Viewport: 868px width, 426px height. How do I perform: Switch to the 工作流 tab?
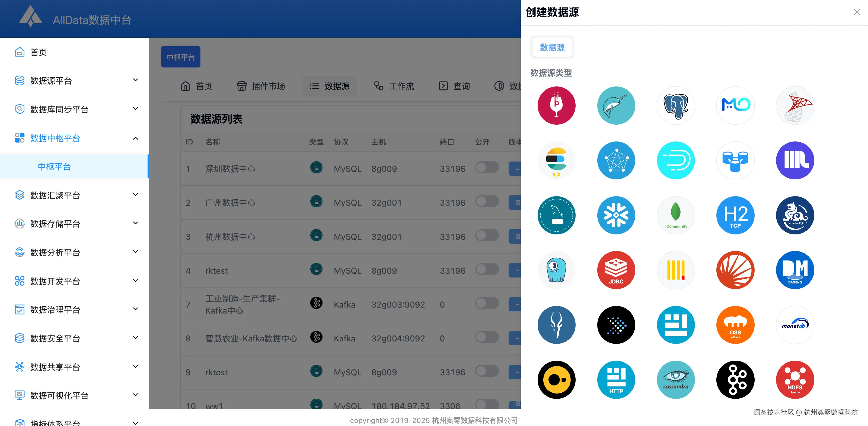coord(394,86)
